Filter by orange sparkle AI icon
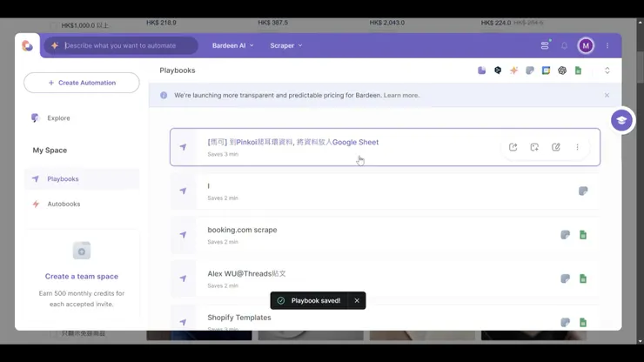644x362 pixels. [x=513, y=70]
